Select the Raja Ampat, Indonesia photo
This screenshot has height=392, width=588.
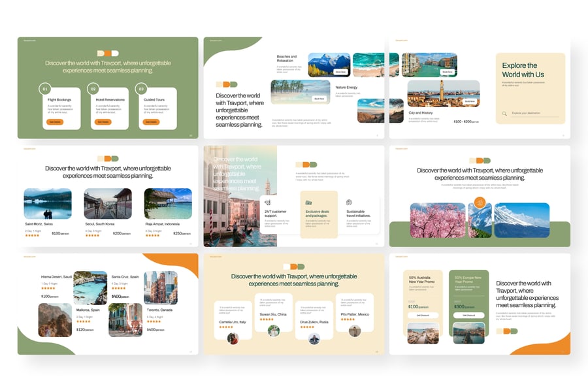point(168,204)
